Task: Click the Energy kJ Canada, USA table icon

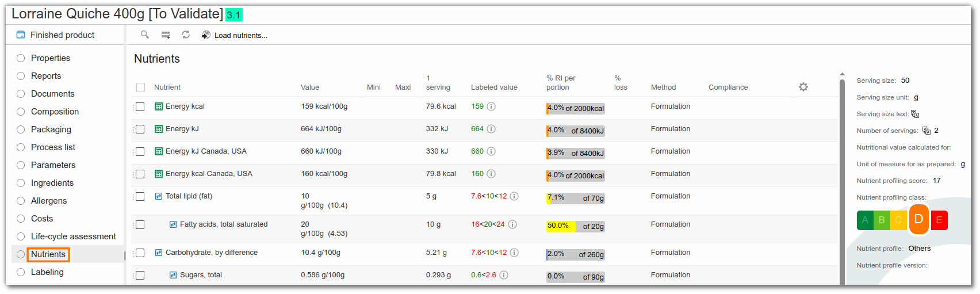Action: 159,151
